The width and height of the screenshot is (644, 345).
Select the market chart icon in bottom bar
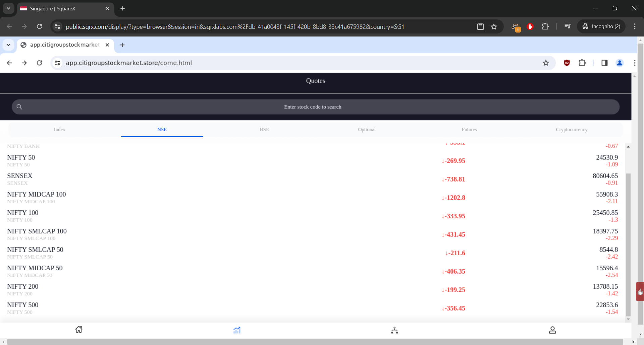coord(237,330)
